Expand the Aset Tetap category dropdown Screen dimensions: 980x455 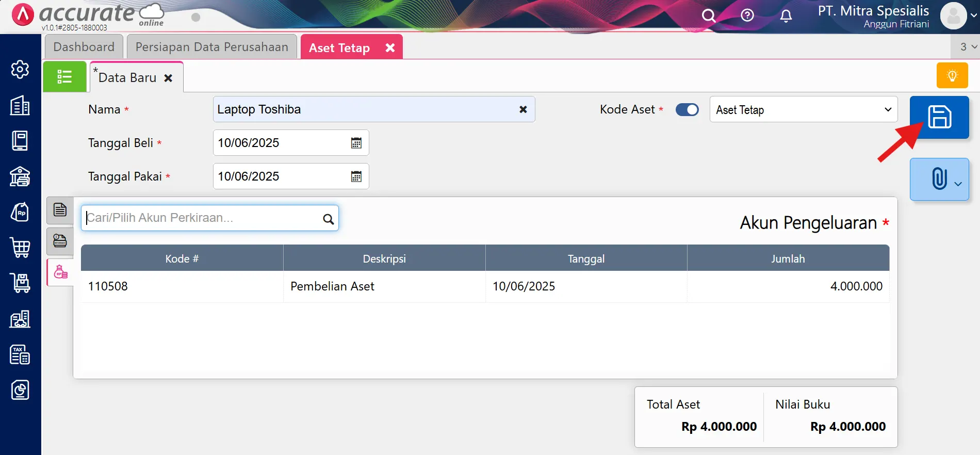point(803,110)
